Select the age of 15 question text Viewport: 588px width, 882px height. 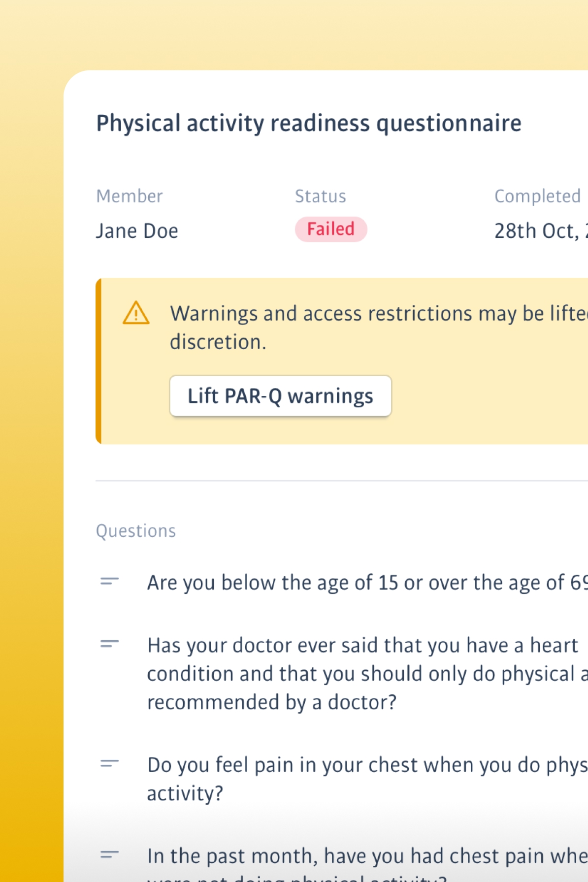point(367,583)
